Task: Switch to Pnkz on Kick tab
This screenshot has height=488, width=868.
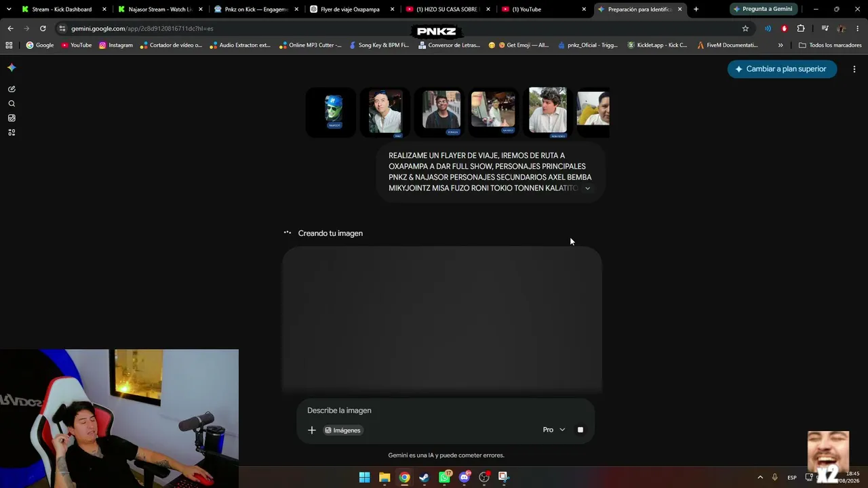Action: 256,9
